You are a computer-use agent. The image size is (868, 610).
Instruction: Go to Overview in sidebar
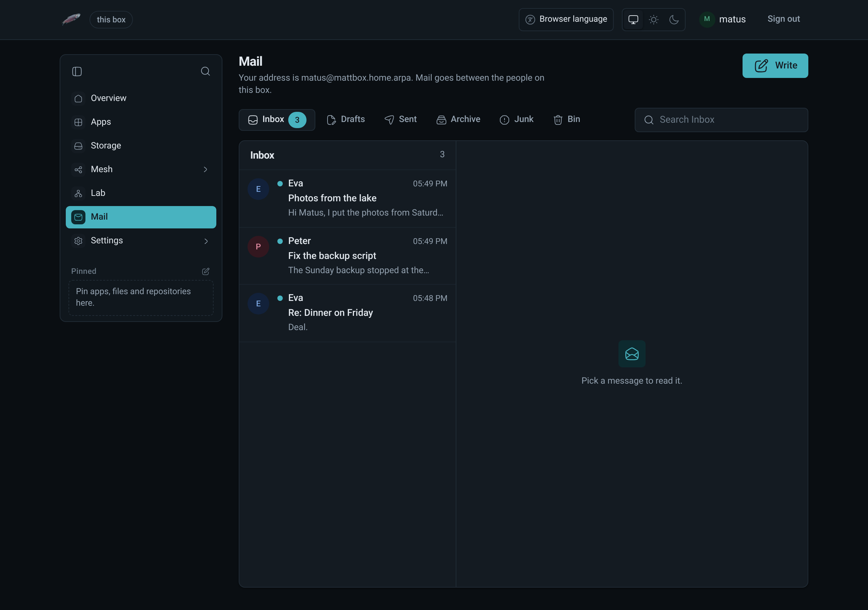[141, 98]
